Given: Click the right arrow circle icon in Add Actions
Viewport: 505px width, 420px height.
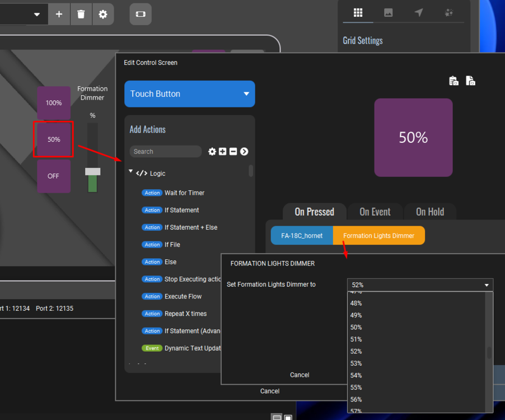Looking at the screenshot, I should (x=244, y=151).
